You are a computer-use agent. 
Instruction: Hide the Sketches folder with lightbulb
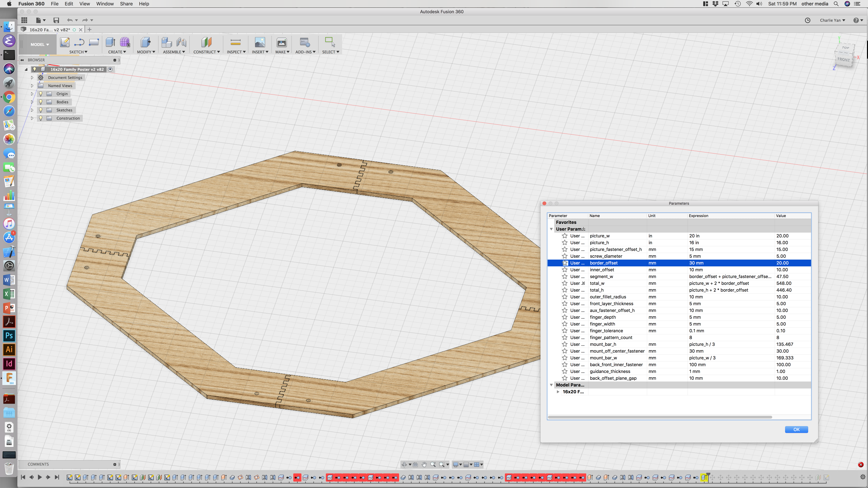41,110
